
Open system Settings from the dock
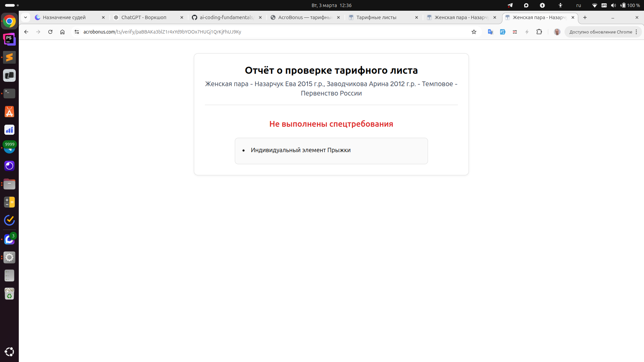pos(9,257)
